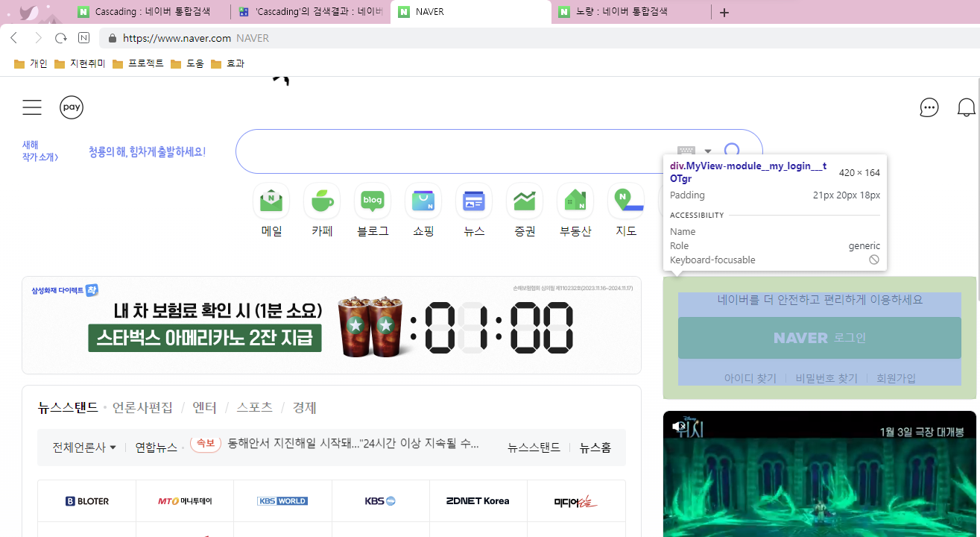Expand the 전체언론사 dropdown
Screen dimensions: 980x537
84,447
